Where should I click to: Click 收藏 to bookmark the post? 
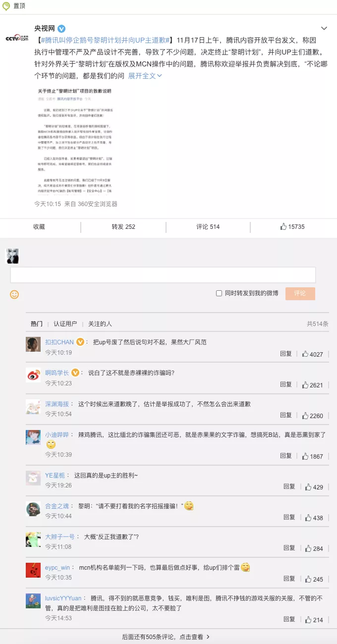click(x=39, y=226)
